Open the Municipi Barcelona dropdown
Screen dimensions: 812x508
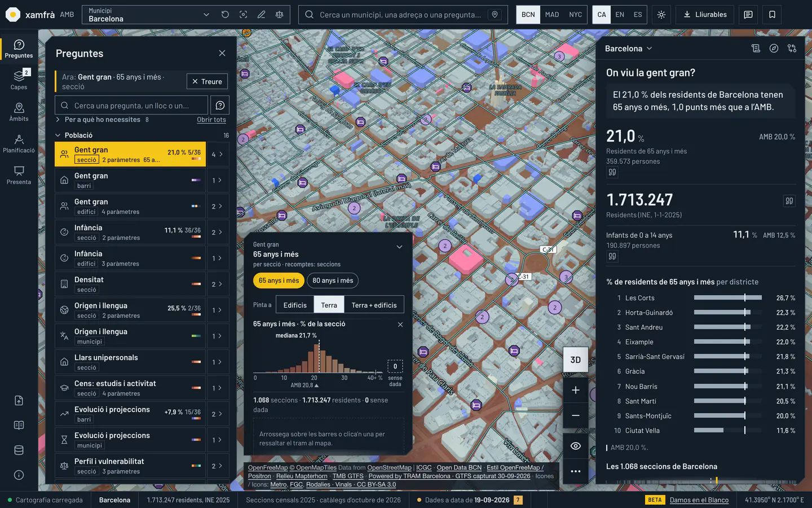pos(149,15)
